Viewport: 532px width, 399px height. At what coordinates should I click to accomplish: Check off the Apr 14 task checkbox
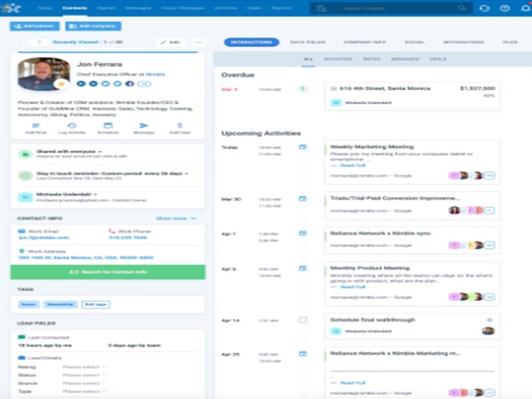(303, 320)
